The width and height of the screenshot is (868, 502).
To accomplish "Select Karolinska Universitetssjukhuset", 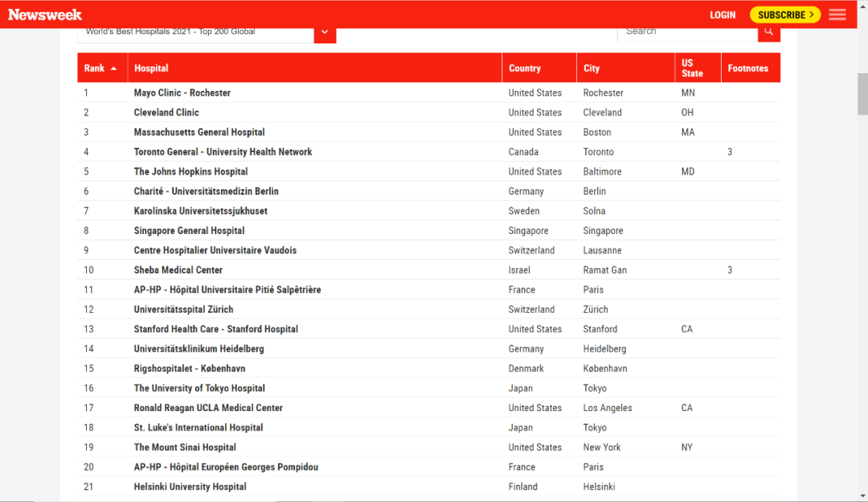I will 200,211.
